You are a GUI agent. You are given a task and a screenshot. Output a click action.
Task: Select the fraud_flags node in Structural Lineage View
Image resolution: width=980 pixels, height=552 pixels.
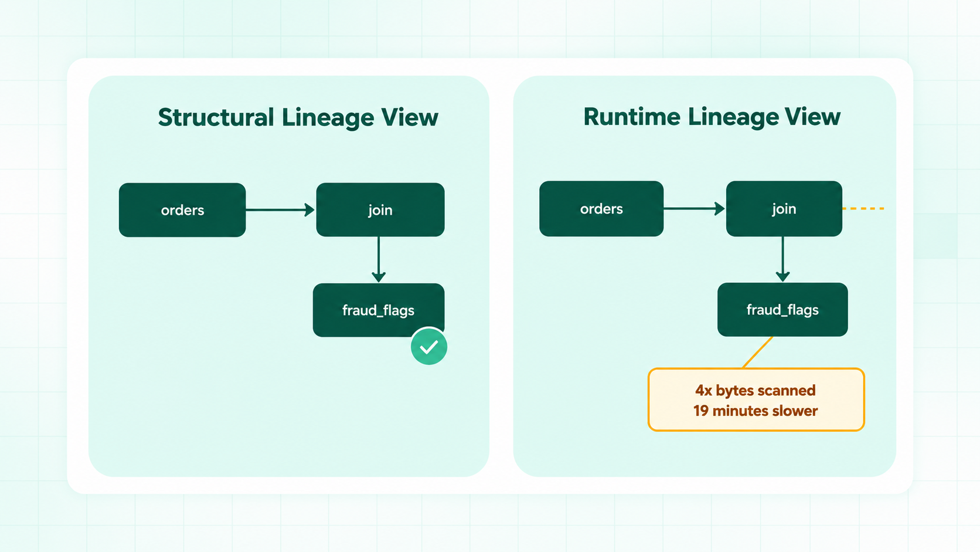[x=379, y=310]
